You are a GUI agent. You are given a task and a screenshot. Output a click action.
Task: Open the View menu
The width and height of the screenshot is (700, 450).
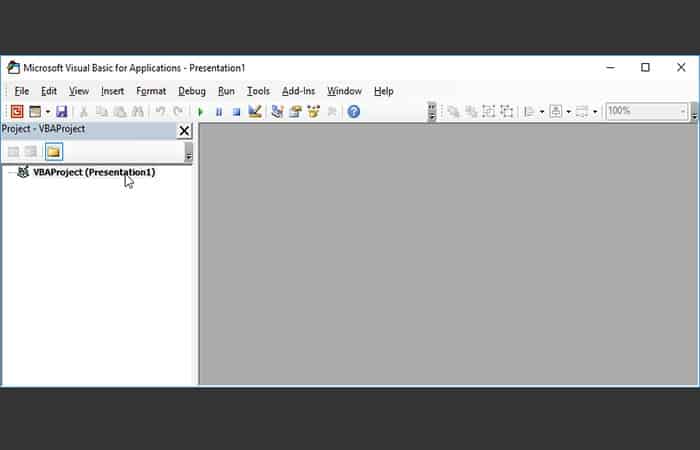[x=79, y=91]
